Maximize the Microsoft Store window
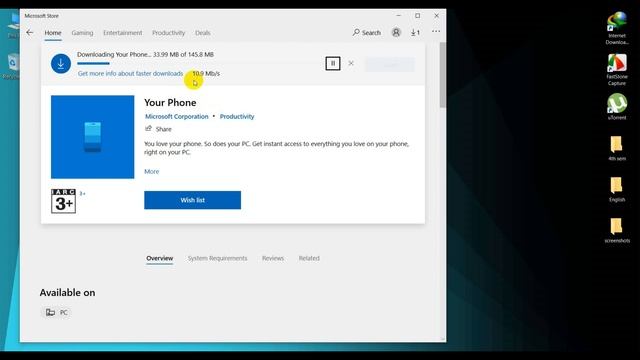This screenshot has width=640, height=360. 418,16
